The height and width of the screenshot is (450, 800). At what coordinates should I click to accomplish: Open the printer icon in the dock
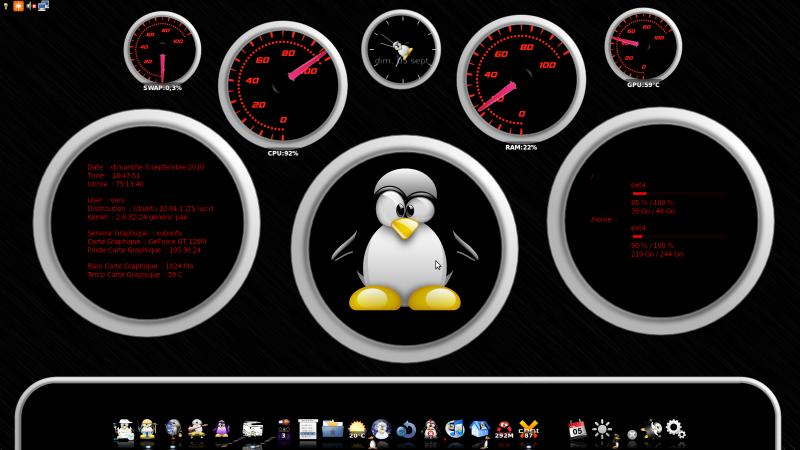coord(253,429)
